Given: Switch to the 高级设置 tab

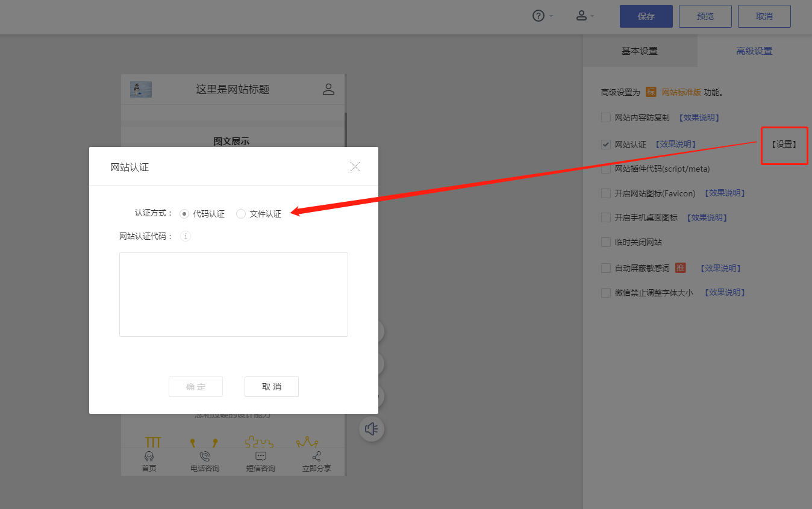Looking at the screenshot, I should [x=754, y=51].
